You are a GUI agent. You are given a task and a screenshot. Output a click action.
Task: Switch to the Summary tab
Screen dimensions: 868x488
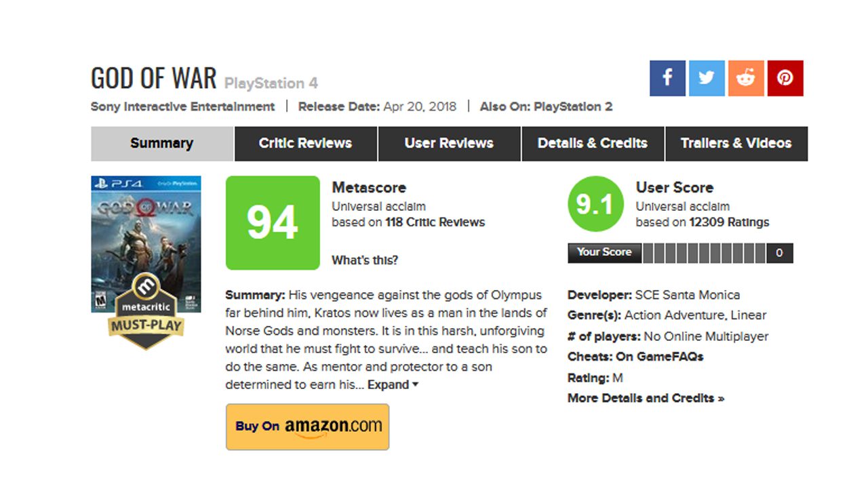coord(162,143)
